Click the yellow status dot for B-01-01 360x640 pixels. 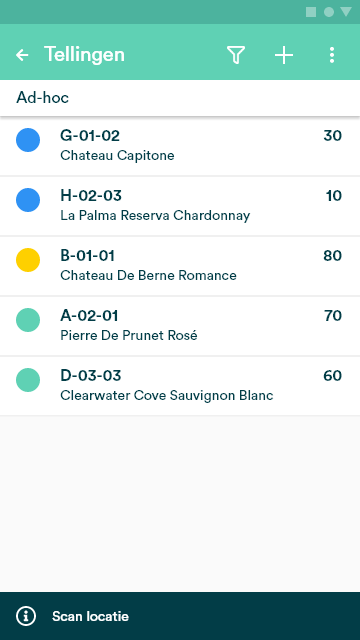(28, 260)
